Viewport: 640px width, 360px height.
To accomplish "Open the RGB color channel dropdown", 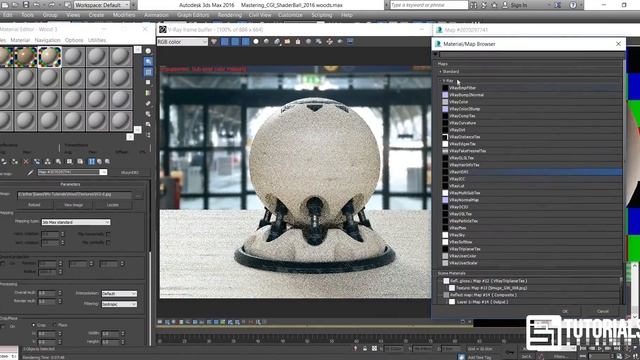I will pyautogui.click(x=182, y=42).
